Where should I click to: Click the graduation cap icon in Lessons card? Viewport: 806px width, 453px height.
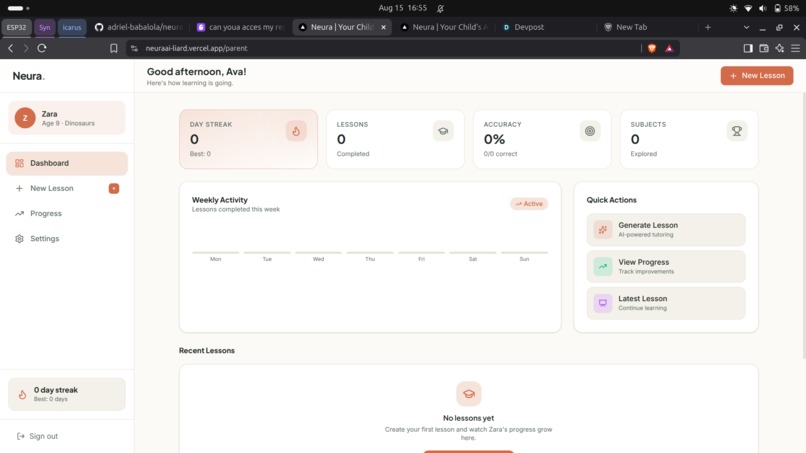click(443, 131)
